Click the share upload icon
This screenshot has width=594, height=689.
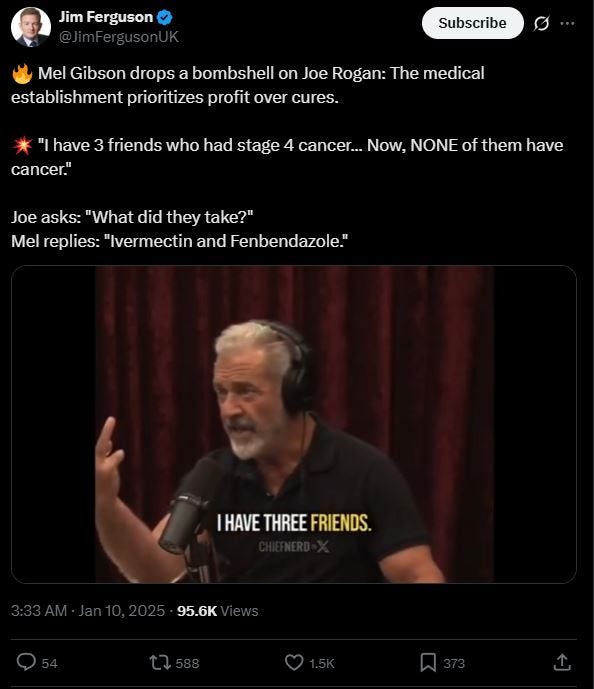click(562, 662)
